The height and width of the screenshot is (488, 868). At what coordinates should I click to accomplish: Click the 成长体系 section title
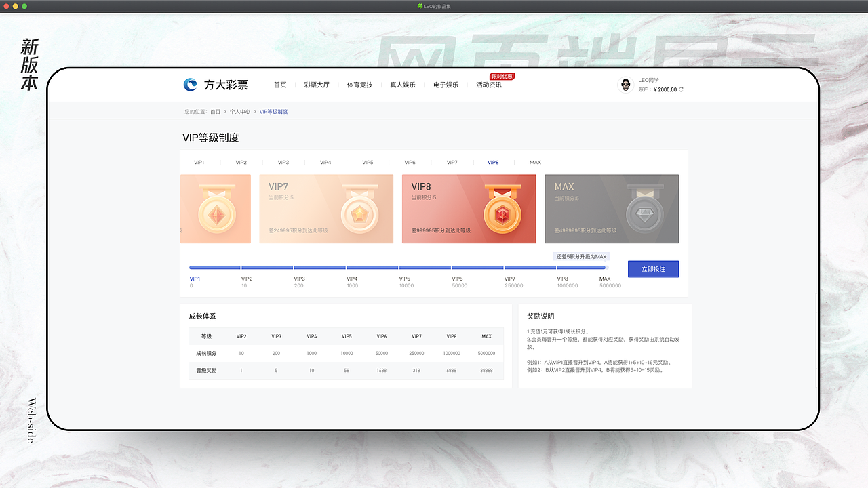pos(202,317)
